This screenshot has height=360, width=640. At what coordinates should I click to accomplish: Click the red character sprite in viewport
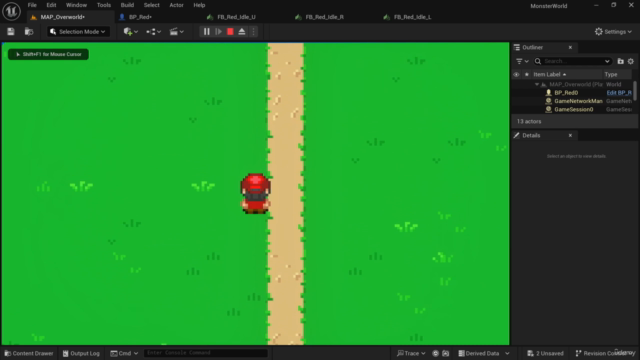click(256, 193)
